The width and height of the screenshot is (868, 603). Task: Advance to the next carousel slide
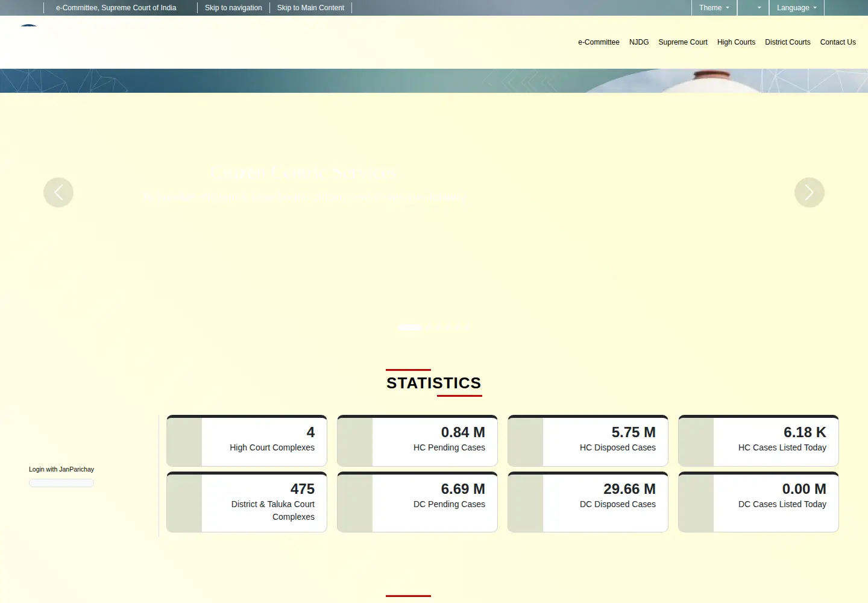pos(810,192)
